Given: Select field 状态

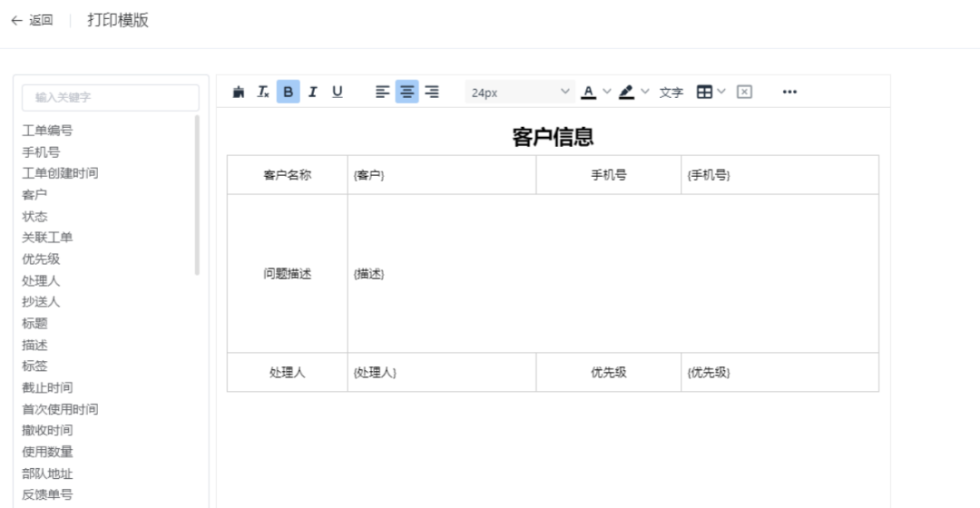Looking at the screenshot, I should (x=34, y=216).
